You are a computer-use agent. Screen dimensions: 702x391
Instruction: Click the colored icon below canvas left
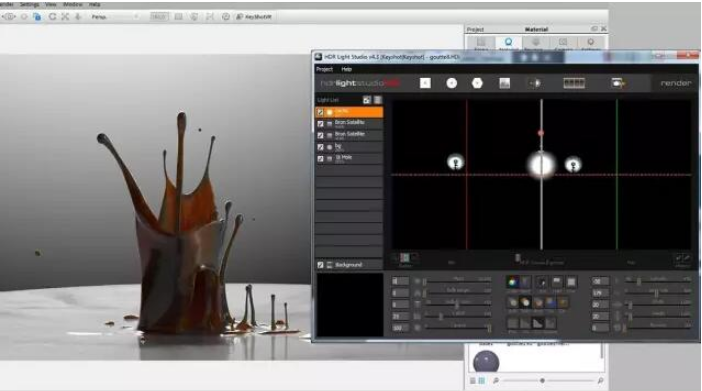coord(405,258)
